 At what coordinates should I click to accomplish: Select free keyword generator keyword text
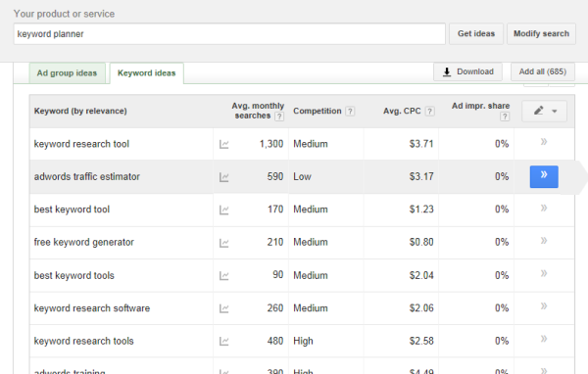(x=83, y=242)
